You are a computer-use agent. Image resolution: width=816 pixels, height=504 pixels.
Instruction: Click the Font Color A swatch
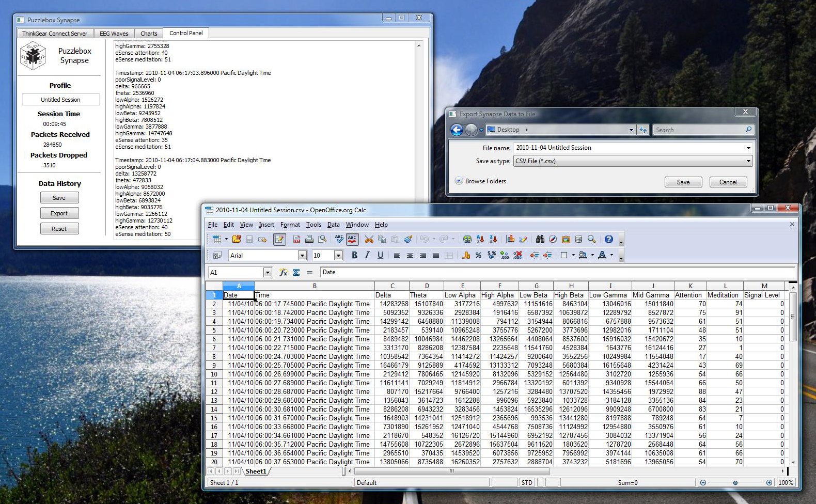(x=602, y=255)
